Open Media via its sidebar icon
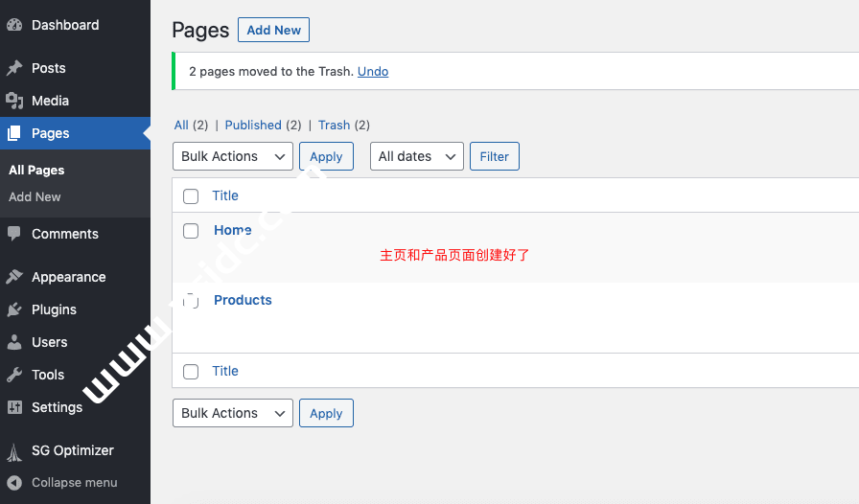The image size is (859, 504). point(14,101)
